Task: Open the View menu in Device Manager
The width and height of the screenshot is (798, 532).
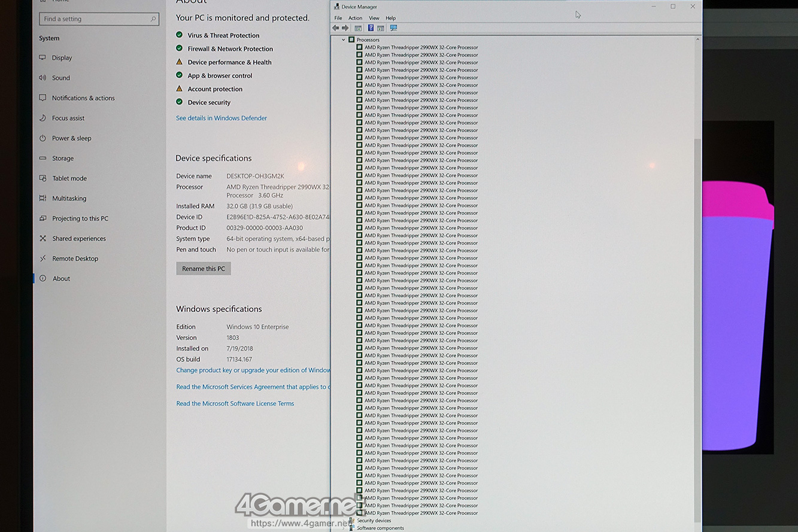Action: tap(374, 18)
